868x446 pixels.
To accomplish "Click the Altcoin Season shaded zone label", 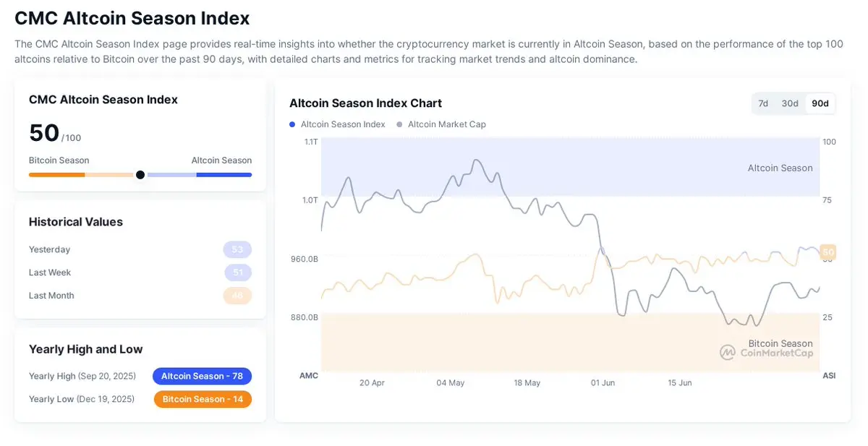I will pyautogui.click(x=780, y=168).
